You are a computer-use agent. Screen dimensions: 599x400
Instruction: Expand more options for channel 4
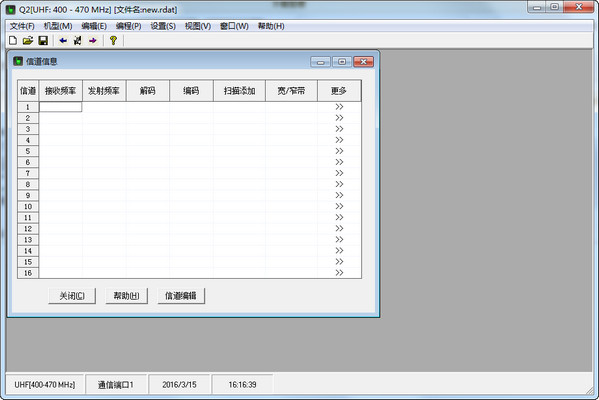click(x=339, y=140)
